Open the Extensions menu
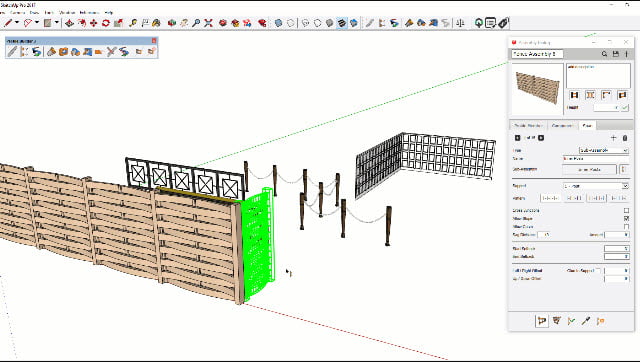This screenshot has width=640, height=362. [x=89, y=13]
